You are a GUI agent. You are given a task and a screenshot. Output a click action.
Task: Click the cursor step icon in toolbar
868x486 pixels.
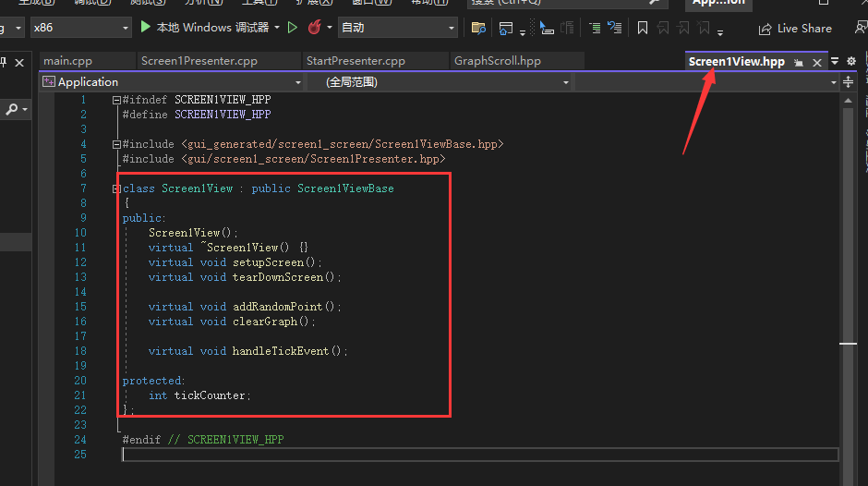[x=547, y=28]
